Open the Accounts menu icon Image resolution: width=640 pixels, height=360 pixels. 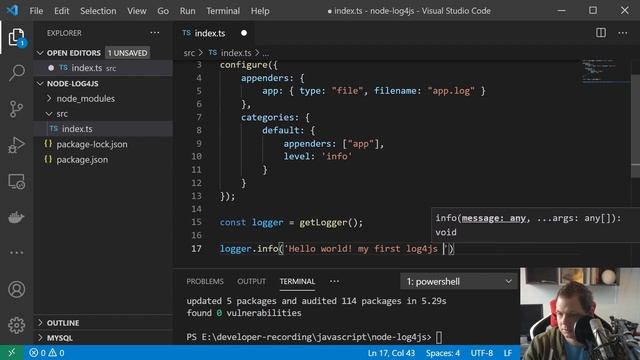click(x=16, y=289)
